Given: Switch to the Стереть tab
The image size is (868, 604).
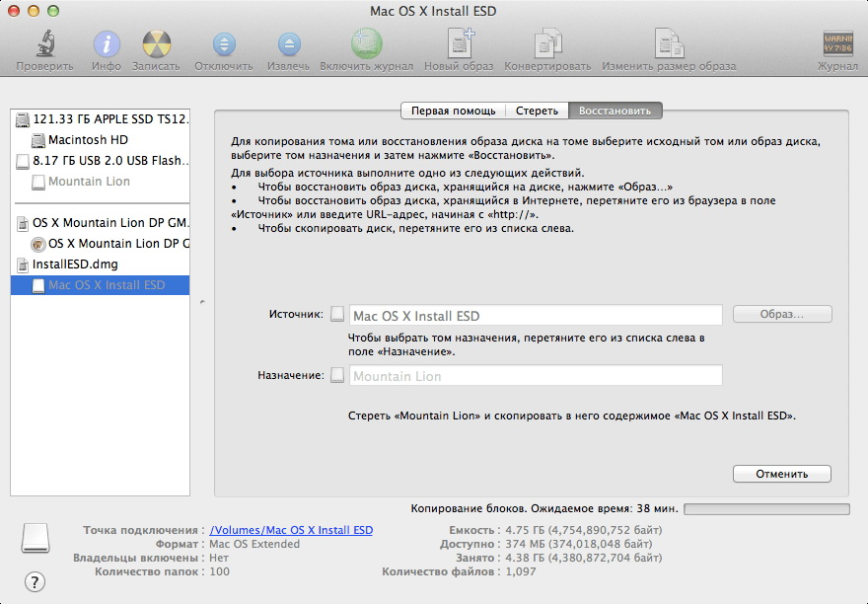Looking at the screenshot, I should (x=537, y=111).
